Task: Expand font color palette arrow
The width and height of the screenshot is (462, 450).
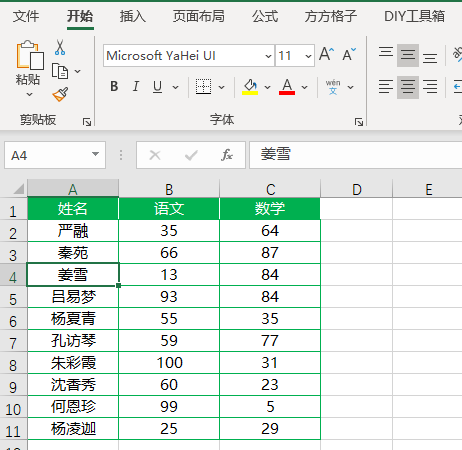Action: [x=304, y=87]
